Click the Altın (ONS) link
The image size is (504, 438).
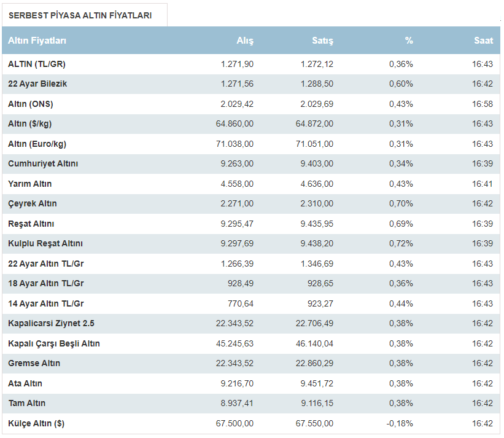(31, 104)
